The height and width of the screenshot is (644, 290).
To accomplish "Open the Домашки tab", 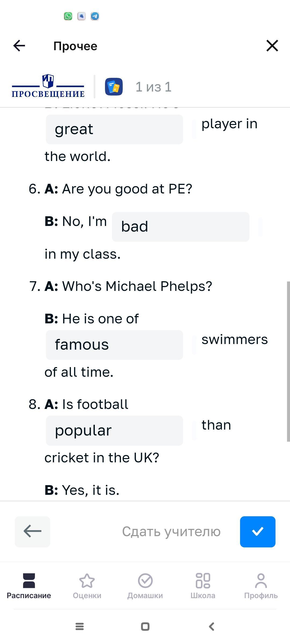I will click(x=145, y=586).
